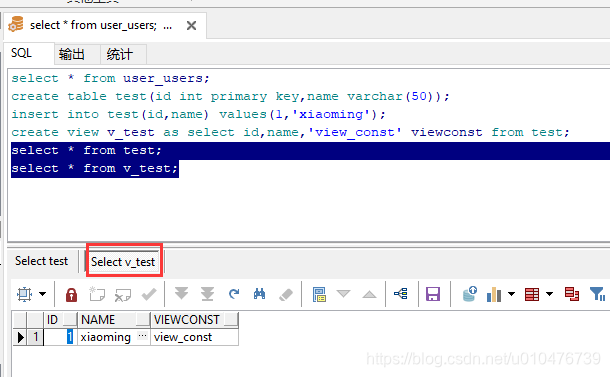Click the delete record icon
610x377 pixels.
(123, 295)
